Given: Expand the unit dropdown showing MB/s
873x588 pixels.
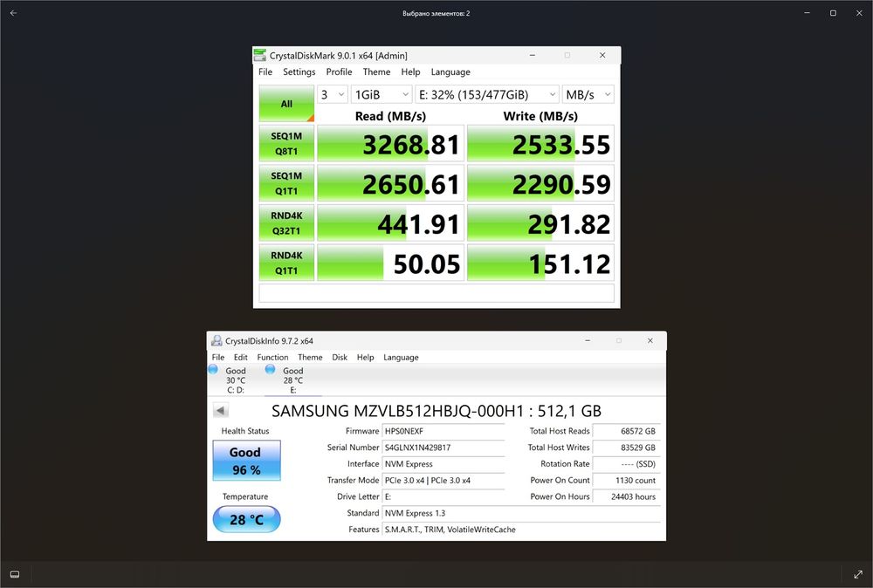Looking at the screenshot, I should [588, 94].
